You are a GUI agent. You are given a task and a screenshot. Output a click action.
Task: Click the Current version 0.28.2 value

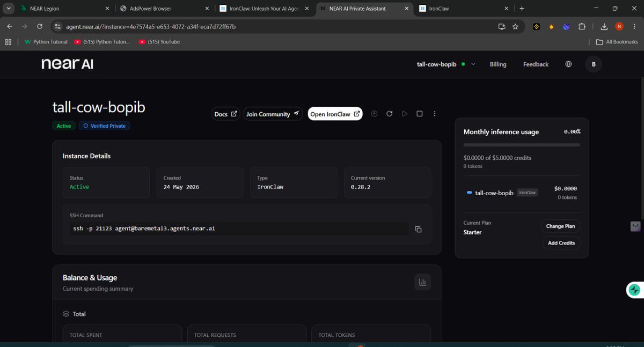[x=361, y=187]
